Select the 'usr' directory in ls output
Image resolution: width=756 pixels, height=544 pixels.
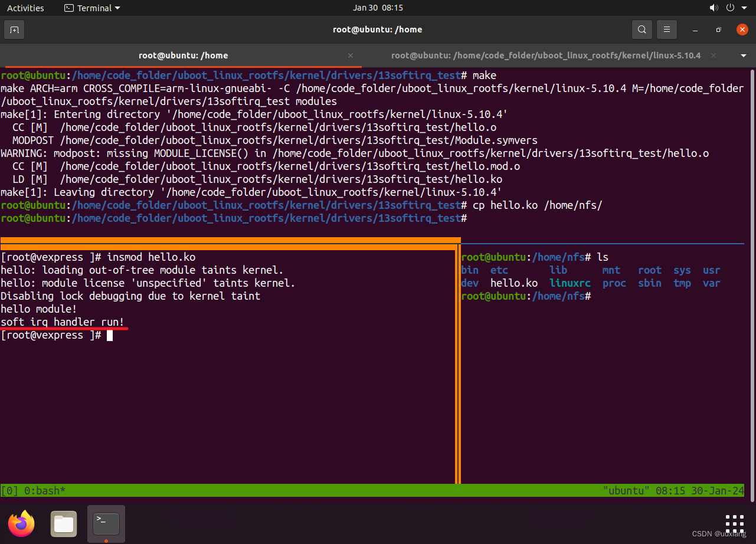[x=712, y=270]
